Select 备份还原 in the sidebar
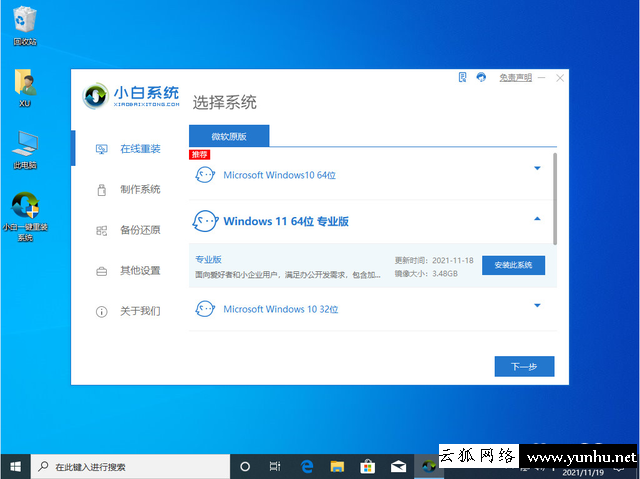The width and height of the screenshot is (640, 479). (140, 230)
